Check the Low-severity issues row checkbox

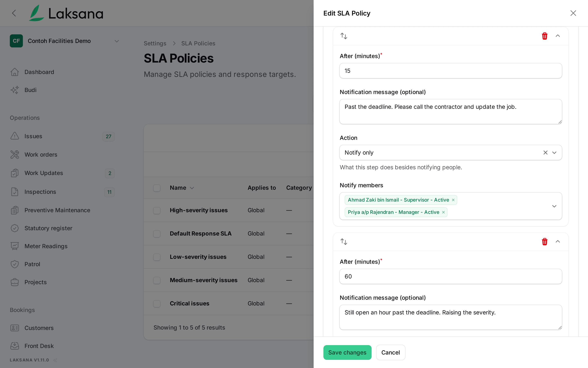[157, 257]
